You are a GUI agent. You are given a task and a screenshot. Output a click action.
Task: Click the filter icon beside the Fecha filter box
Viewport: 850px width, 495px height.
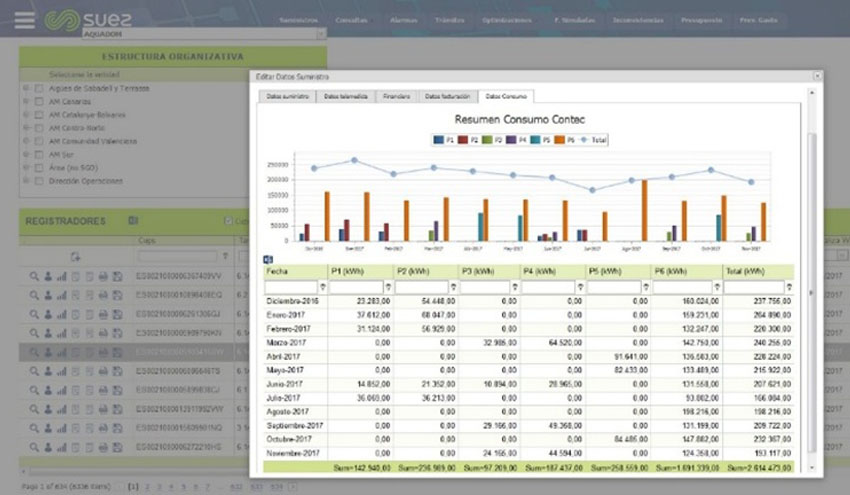[x=323, y=287]
